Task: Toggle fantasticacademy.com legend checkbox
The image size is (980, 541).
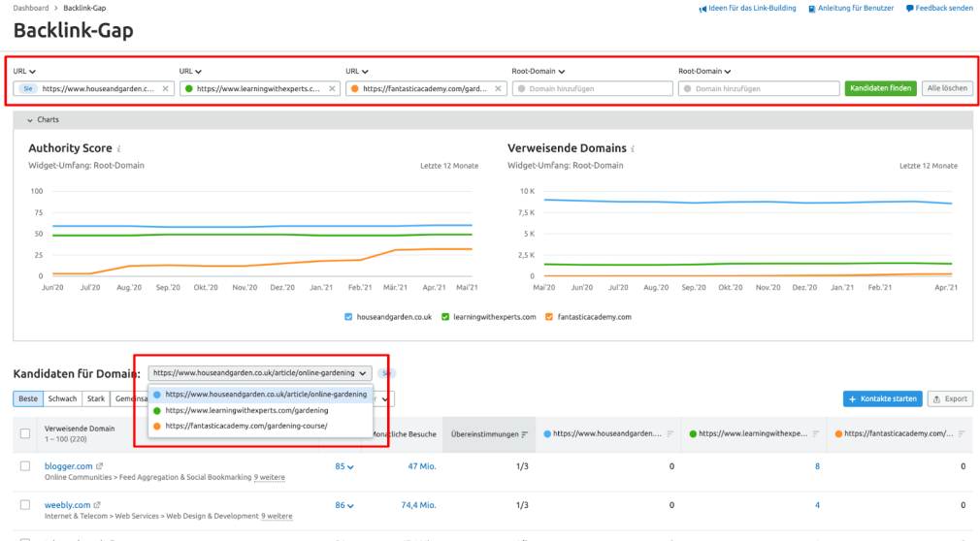Action: coord(549,317)
